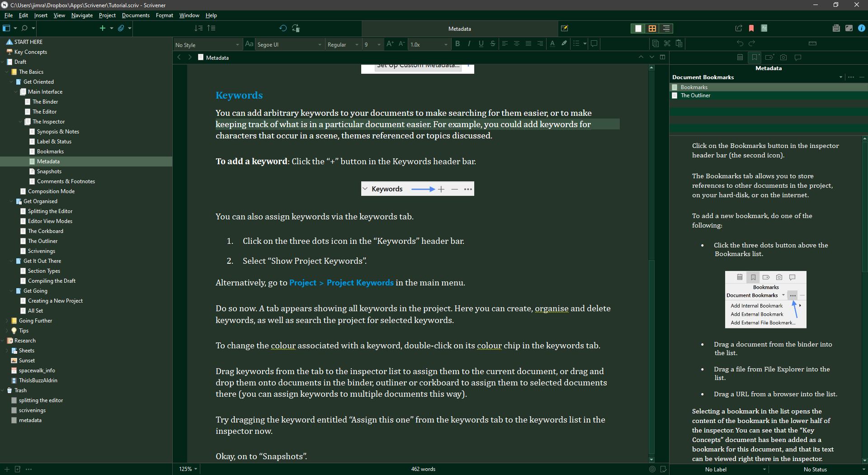The width and height of the screenshot is (868, 475).
Task: Open the Corkboard view mode
Action: 652,28
